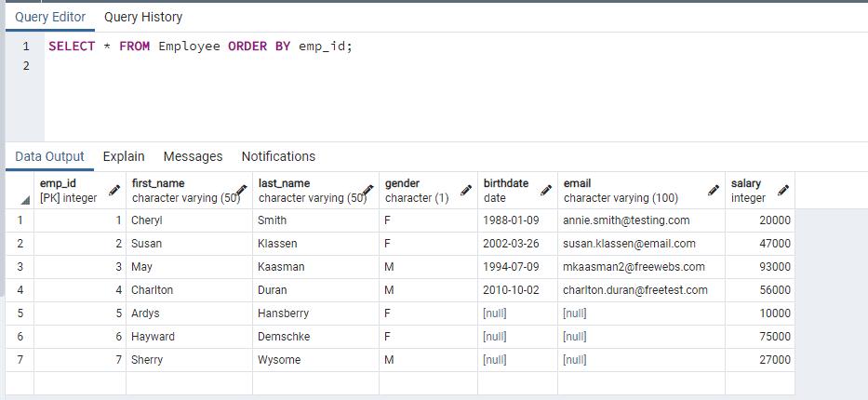The width and height of the screenshot is (868, 400).
Task: Switch to the Query History tab
Action: click(143, 17)
